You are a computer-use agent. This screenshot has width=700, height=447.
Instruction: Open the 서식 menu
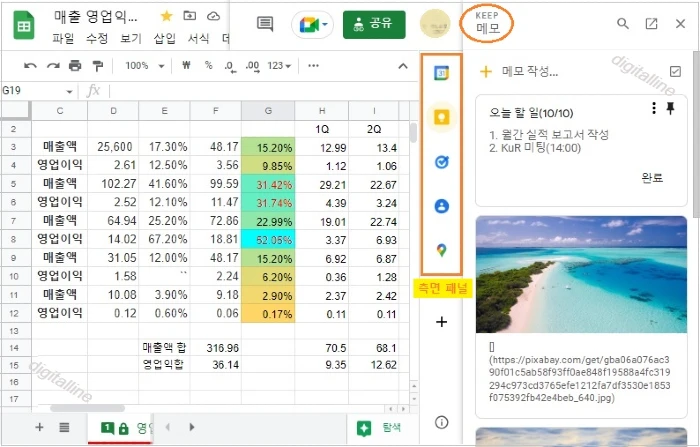tap(199, 38)
